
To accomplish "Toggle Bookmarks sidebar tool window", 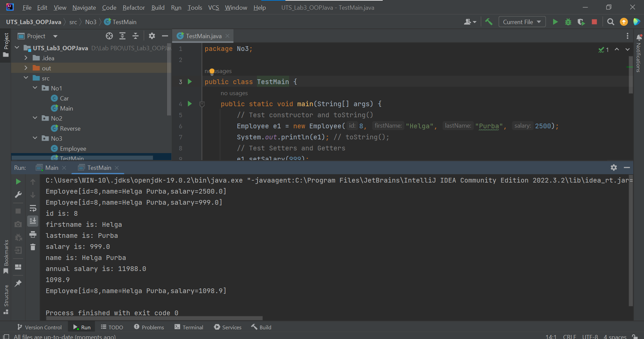I will [6, 257].
